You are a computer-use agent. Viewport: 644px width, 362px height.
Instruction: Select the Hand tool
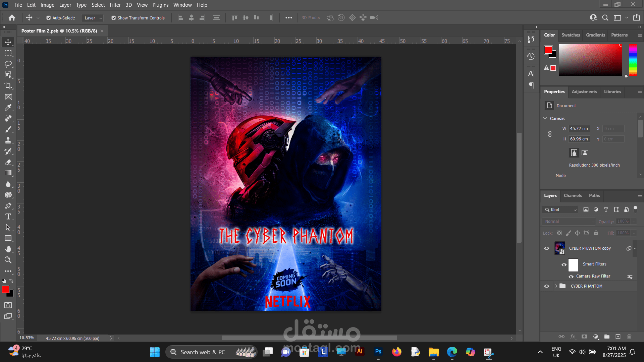pos(8,249)
